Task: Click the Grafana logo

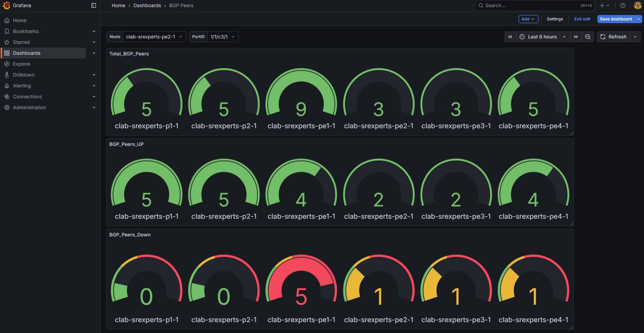Action: point(6,5)
